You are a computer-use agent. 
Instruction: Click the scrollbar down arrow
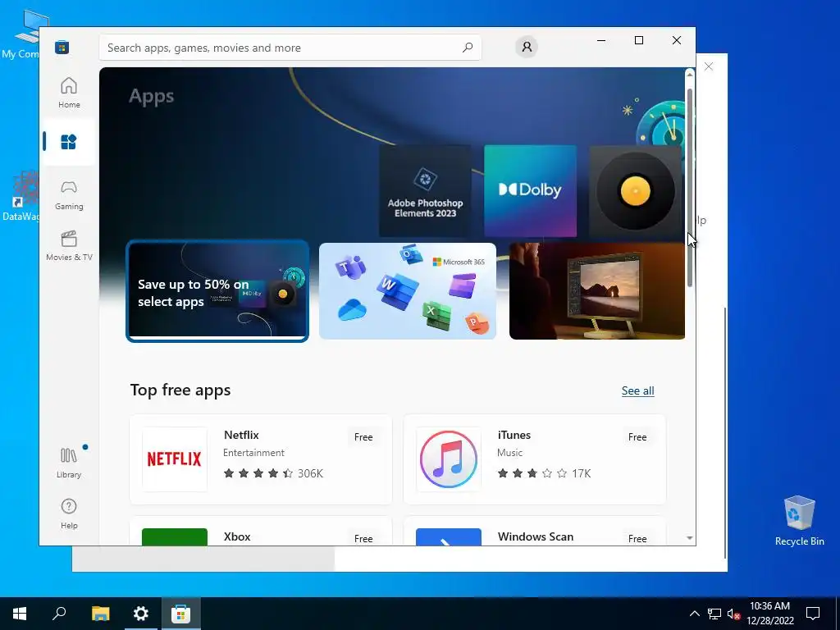pyautogui.click(x=689, y=538)
